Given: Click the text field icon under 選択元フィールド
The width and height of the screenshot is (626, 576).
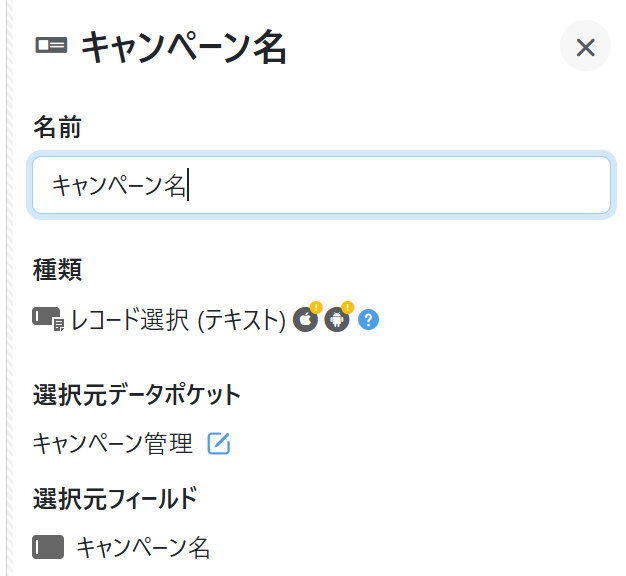Looking at the screenshot, I should click(48, 547).
